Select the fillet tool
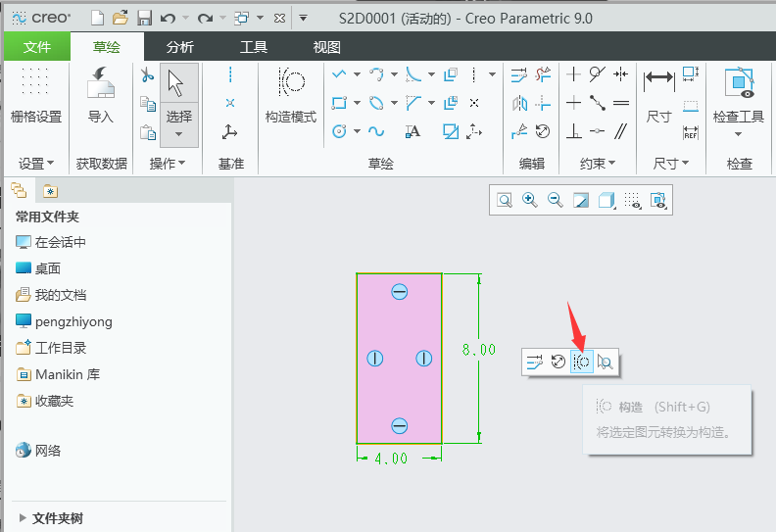 (413, 74)
